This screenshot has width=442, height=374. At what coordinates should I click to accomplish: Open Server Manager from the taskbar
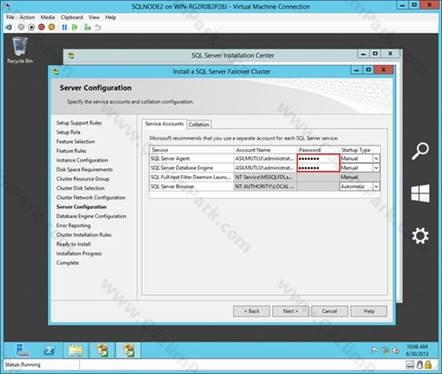(23, 351)
